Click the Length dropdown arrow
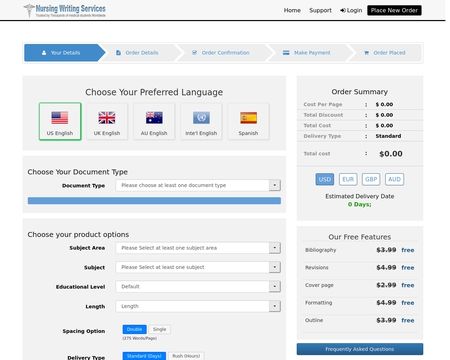The height and width of the screenshot is (360, 450). pyautogui.click(x=275, y=306)
